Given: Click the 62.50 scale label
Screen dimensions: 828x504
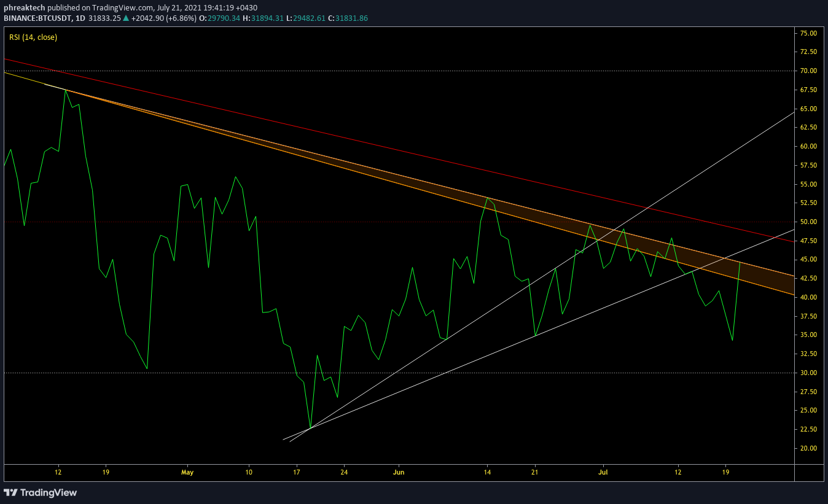Looking at the screenshot, I should 808,127.
